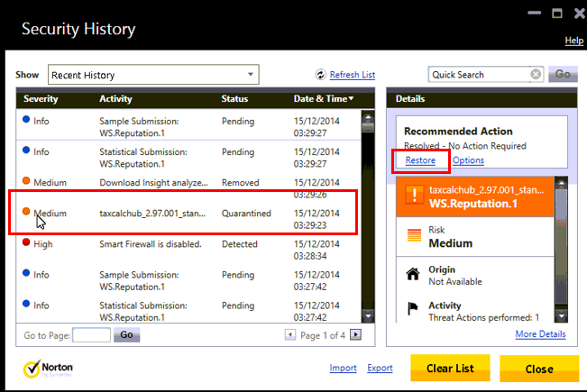Click the Refresh List circular arrows icon

pyautogui.click(x=320, y=75)
